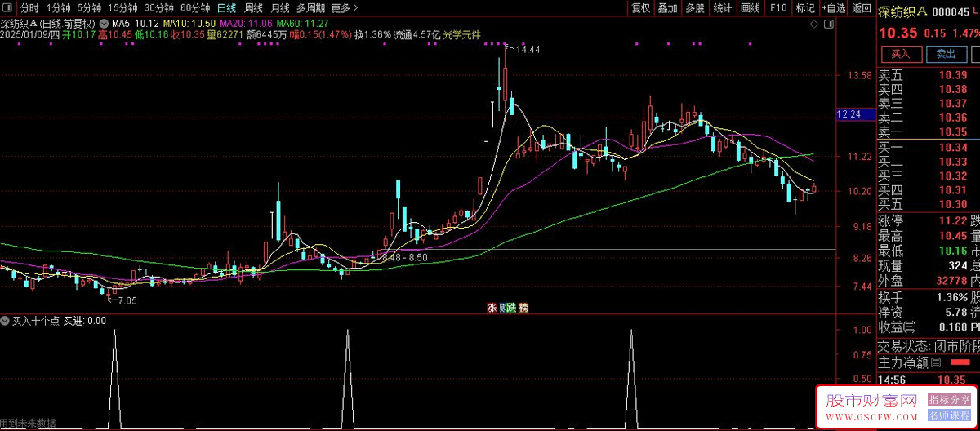
Task: Click the 涨 marker icon under the chart
Action: pos(492,308)
